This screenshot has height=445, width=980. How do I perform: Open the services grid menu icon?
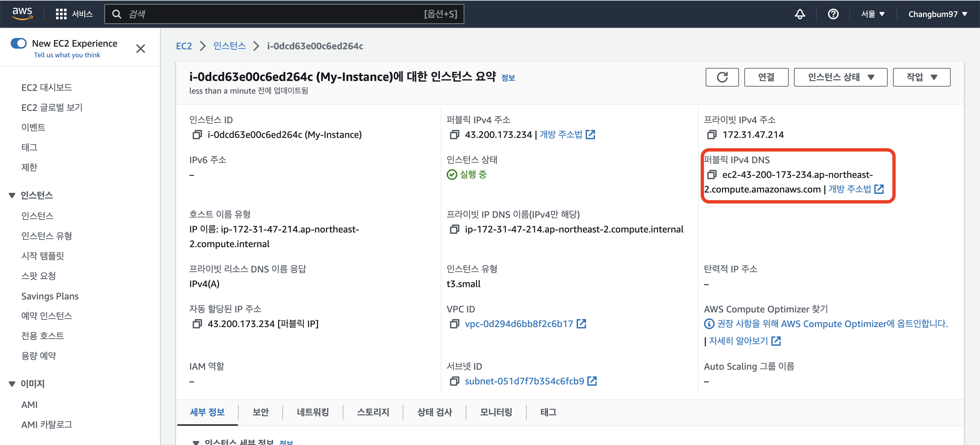tap(61, 14)
